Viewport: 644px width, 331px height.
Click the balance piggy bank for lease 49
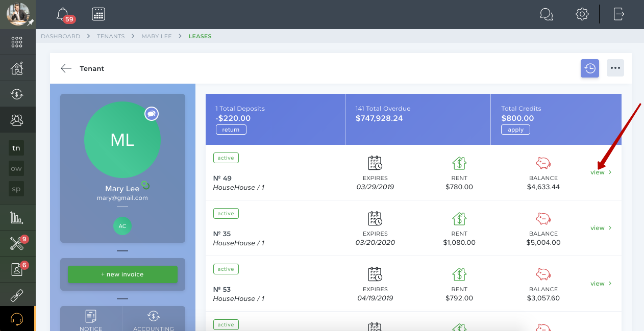(x=543, y=163)
